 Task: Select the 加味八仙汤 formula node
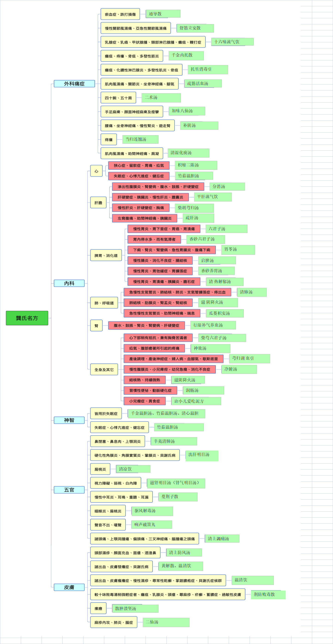[187, 111]
